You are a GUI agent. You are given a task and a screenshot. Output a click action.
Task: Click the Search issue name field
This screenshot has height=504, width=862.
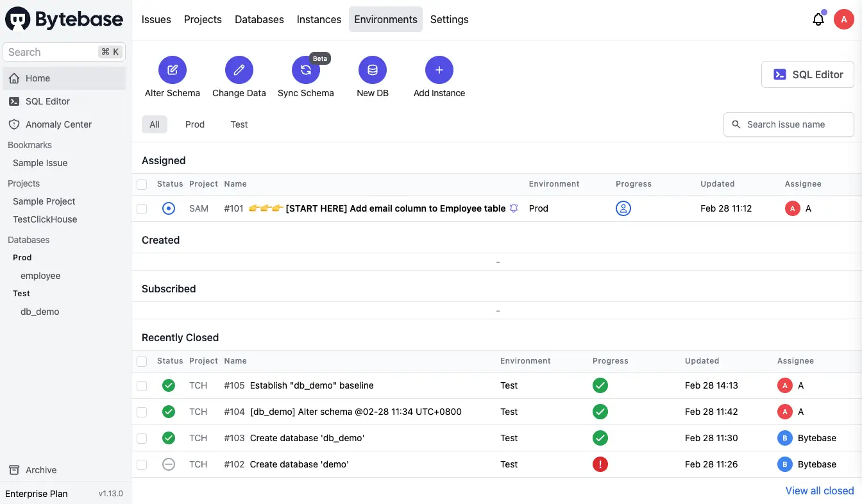pyautogui.click(x=789, y=124)
